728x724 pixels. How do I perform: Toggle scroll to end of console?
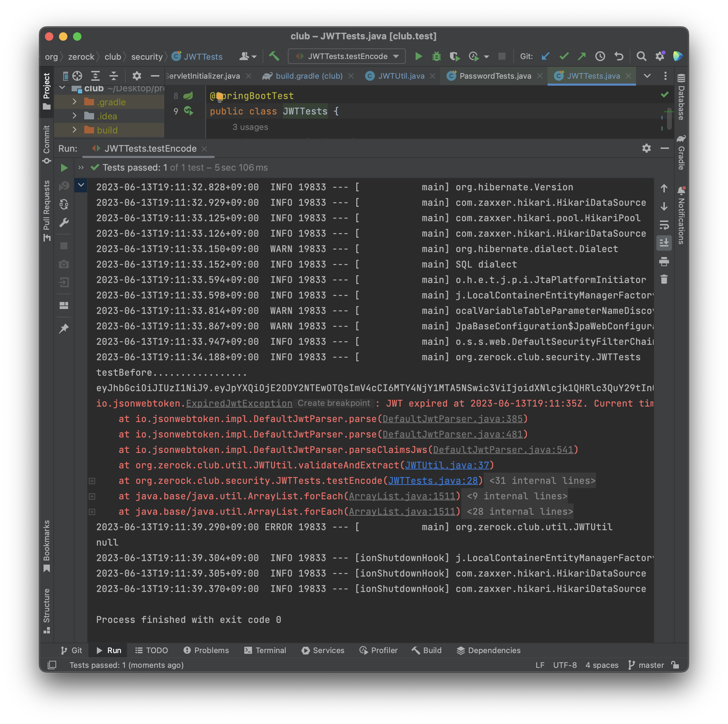tap(664, 243)
